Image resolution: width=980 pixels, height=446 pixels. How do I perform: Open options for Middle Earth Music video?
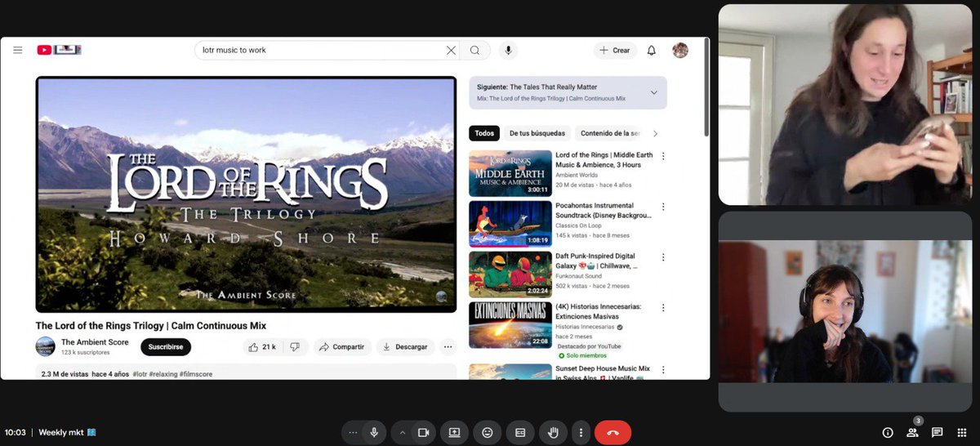tap(663, 156)
